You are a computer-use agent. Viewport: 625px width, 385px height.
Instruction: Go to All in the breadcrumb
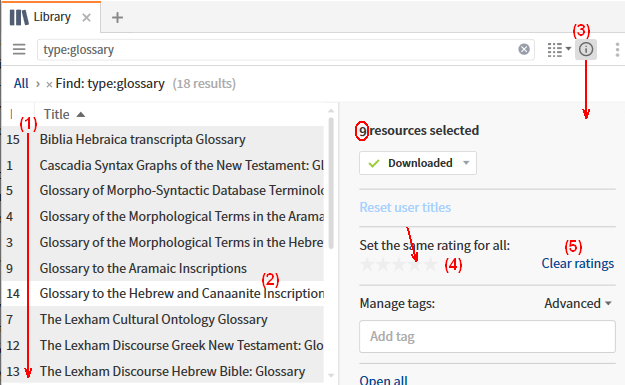point(21,84)
